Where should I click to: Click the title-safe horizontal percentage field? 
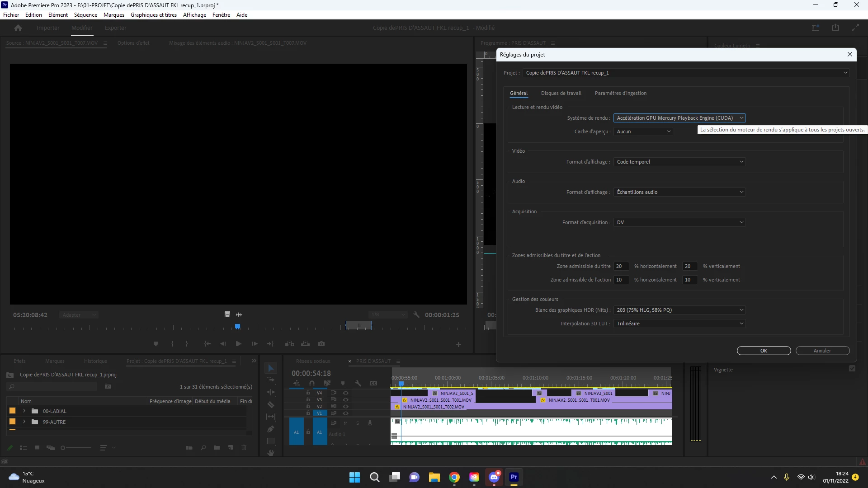621,266
